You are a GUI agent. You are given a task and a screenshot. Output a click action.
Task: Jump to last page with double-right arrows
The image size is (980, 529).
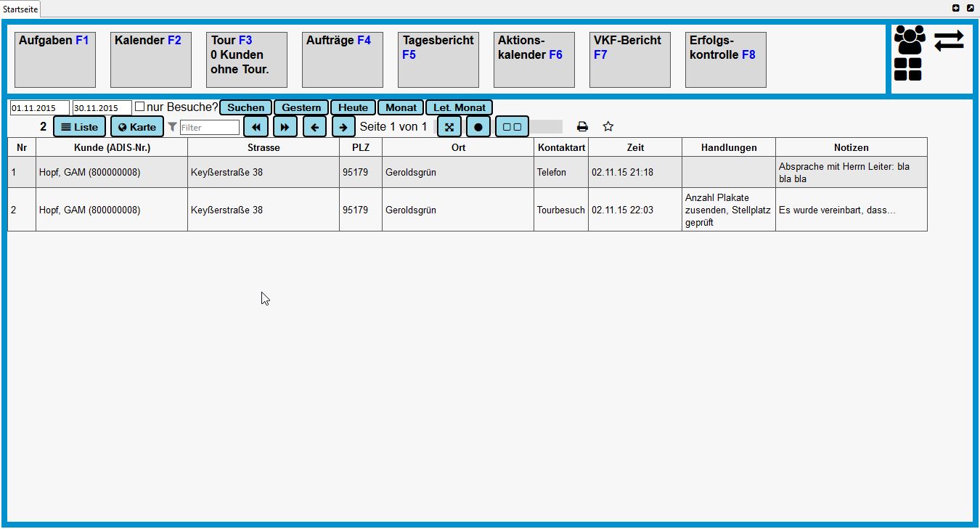(285, 127)
